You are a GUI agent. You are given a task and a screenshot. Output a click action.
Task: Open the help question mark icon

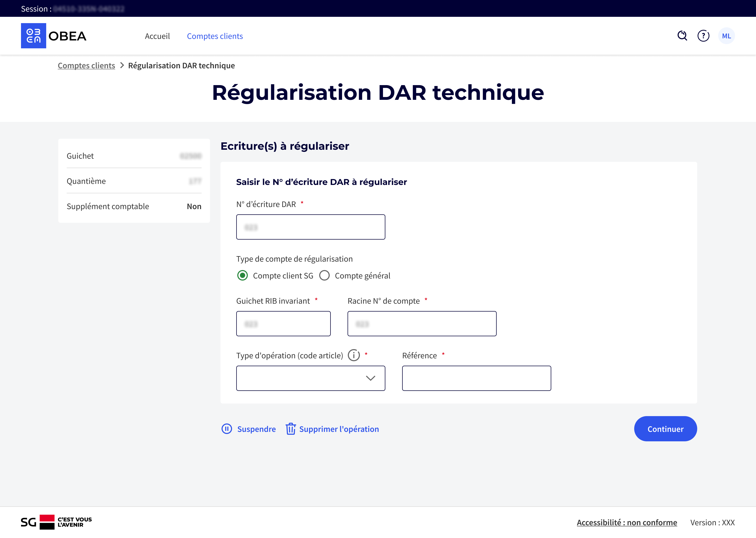(x=703, y=36)
